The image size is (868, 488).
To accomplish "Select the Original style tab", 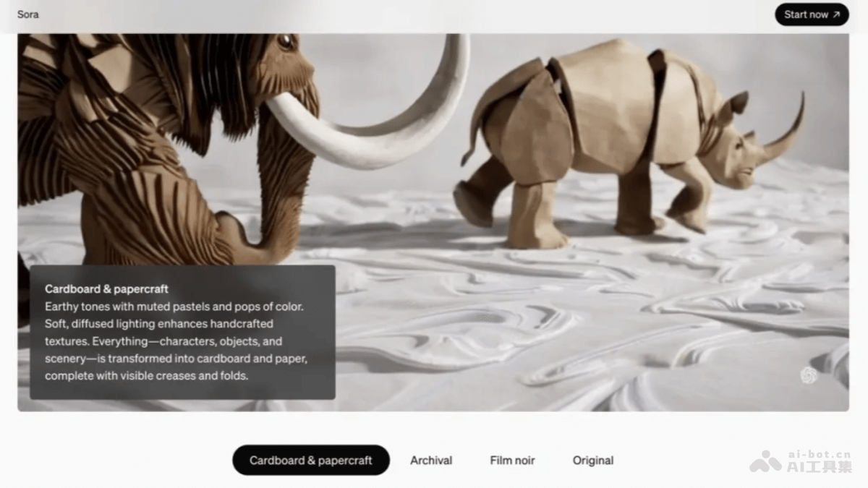I will pyautogui.click(x=593, y=460).
